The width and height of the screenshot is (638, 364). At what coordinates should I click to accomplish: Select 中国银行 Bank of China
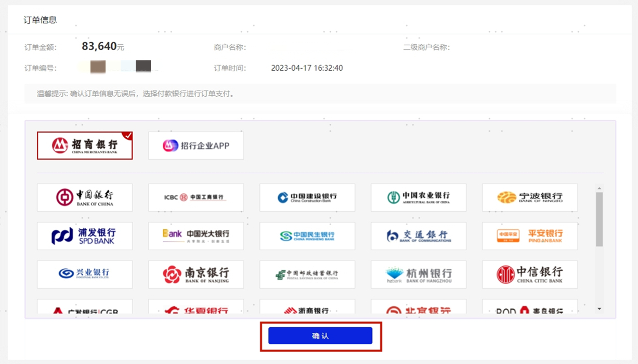pyautogui.click(x=85, y=198)
